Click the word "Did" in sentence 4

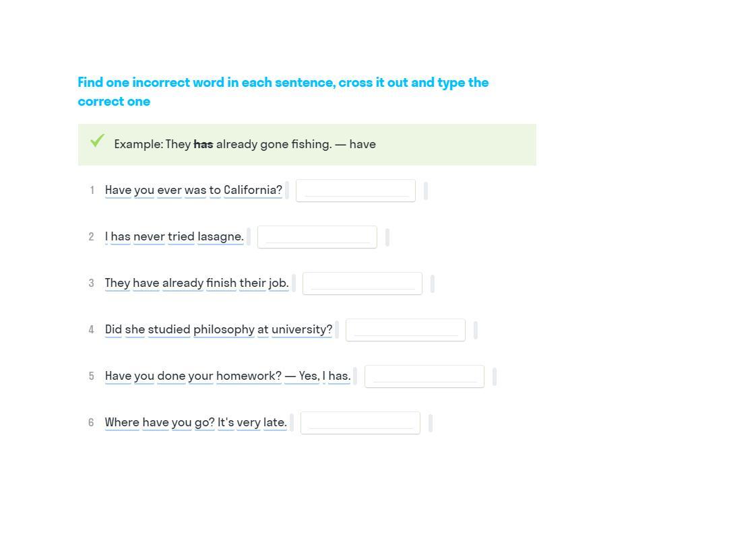113,330
